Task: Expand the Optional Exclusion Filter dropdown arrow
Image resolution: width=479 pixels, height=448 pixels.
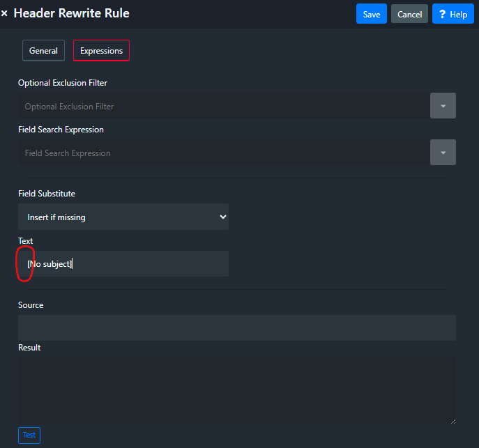Action: 443,106
